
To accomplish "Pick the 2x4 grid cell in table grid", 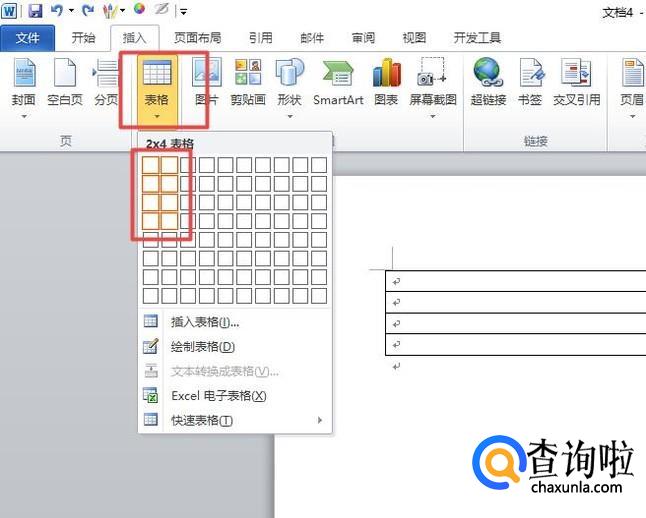I will (169, 221).
